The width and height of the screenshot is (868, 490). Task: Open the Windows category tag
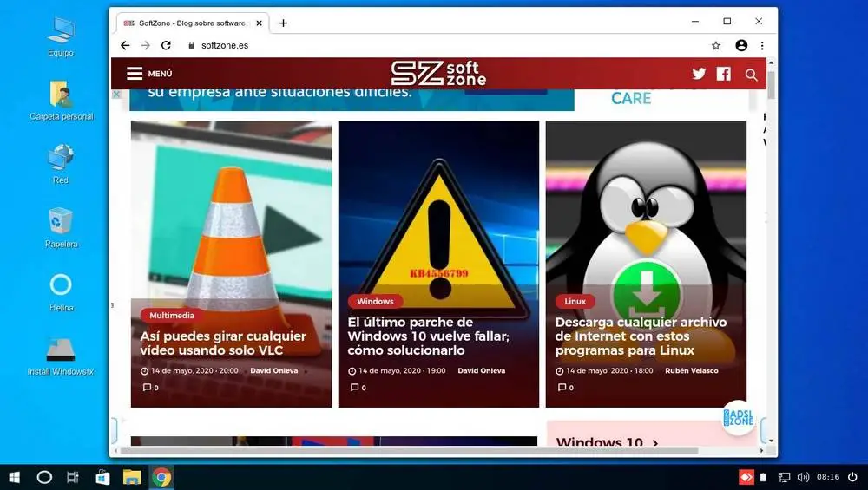pos(375,302)
